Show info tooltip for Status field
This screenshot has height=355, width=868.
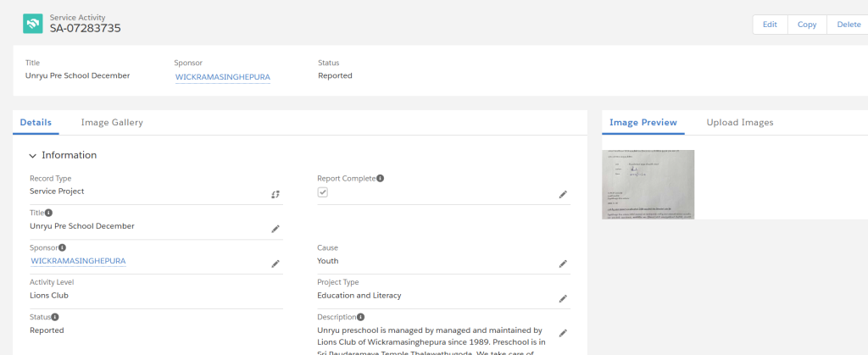pos(55,318)
